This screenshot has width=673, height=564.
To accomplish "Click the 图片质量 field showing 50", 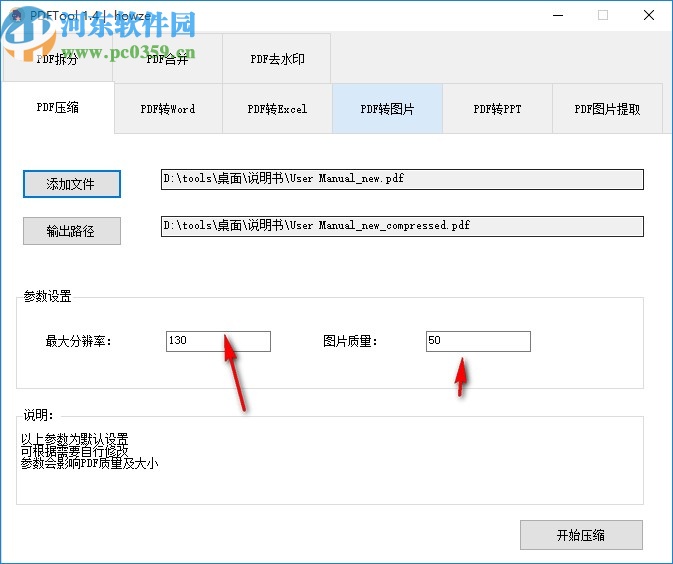I will coord(478,341).
